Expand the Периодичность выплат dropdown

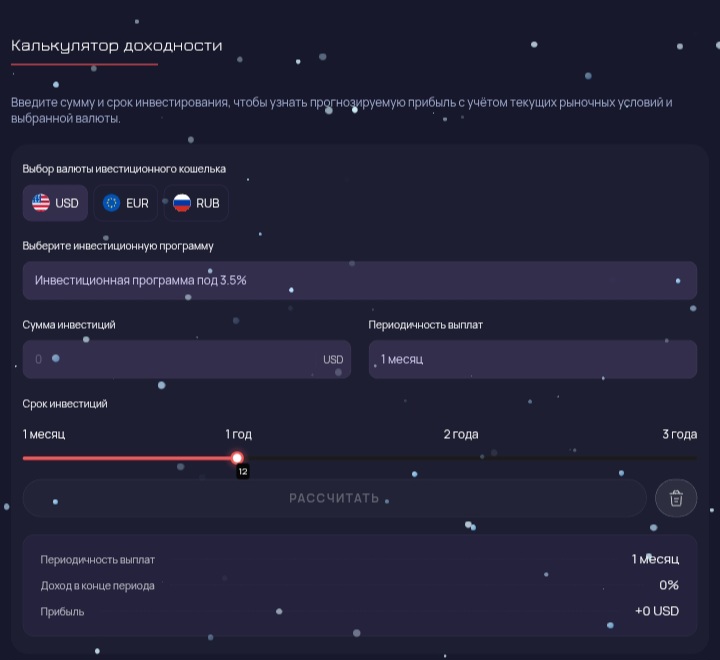click(532, 359)
